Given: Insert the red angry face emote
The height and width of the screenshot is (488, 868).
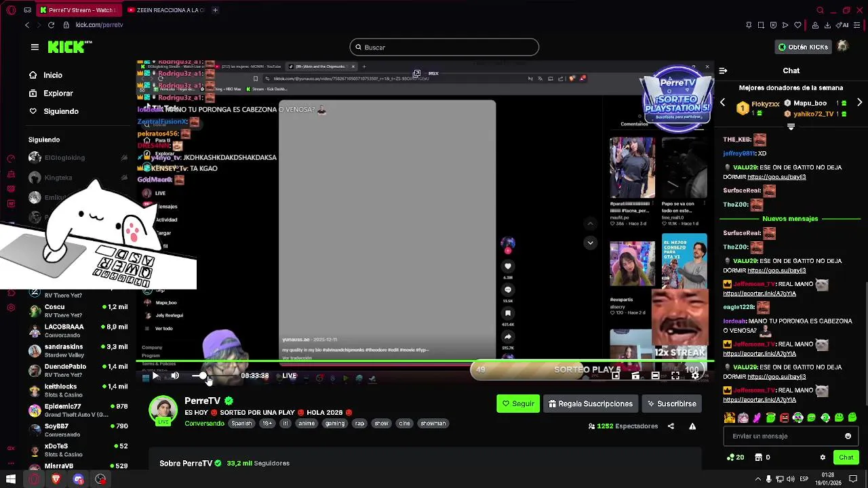Looking at the screenshot, I should (x=784, y=418).
